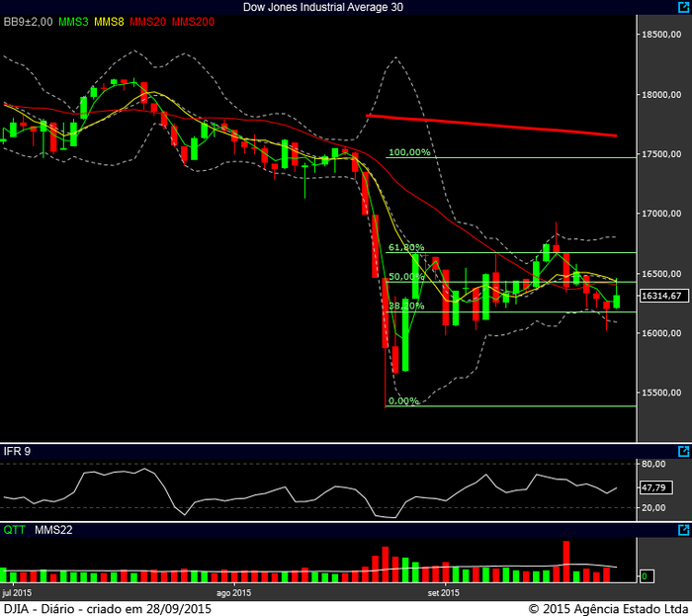Click the green QTT volume label
The width and height of the screenshot is (692, 616).
coord(14,530)
